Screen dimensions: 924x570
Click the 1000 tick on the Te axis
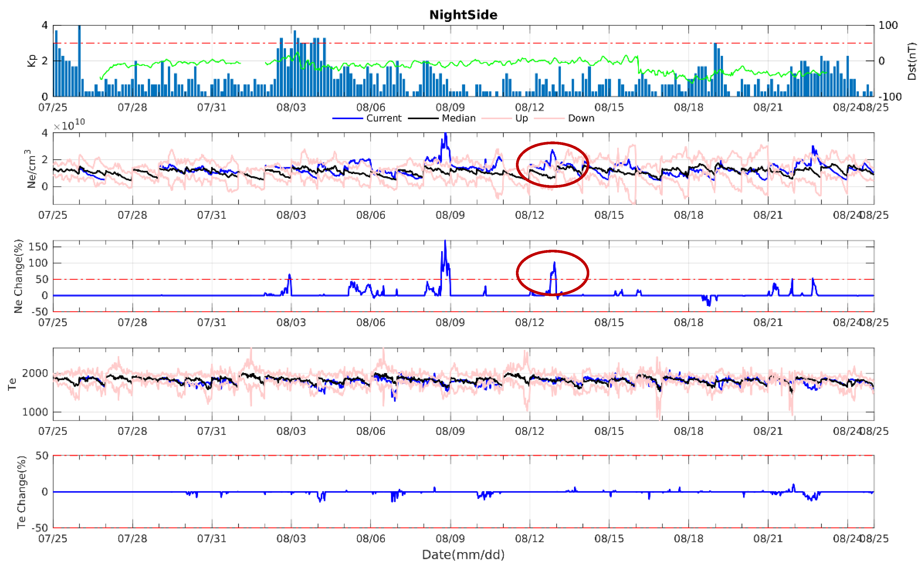(35, 412)
